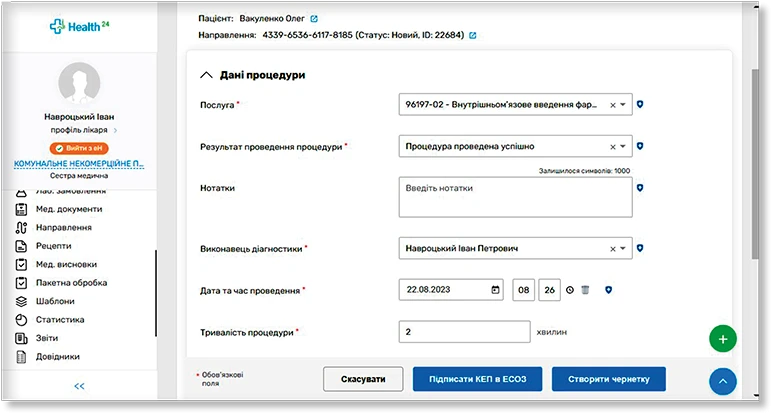The width and height of the screenshot is (773, 415).
Task: Open Мед. висновки menu item
Action: tap(66, 265)
